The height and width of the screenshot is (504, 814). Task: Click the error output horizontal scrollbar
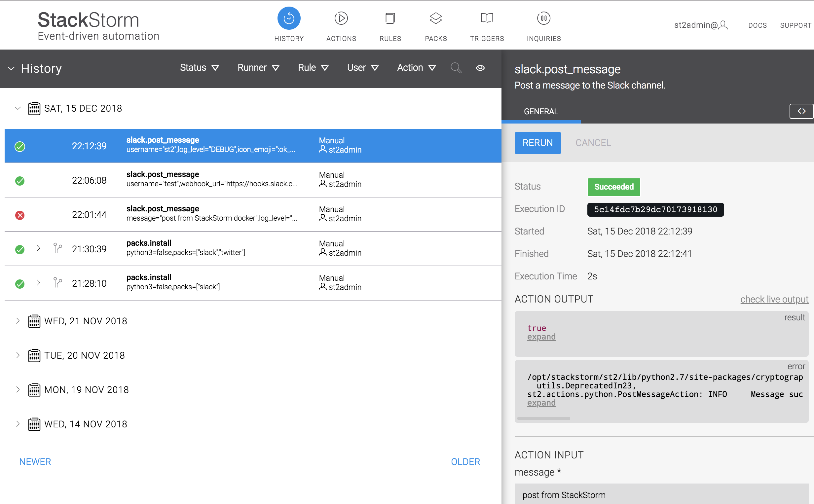543,418
